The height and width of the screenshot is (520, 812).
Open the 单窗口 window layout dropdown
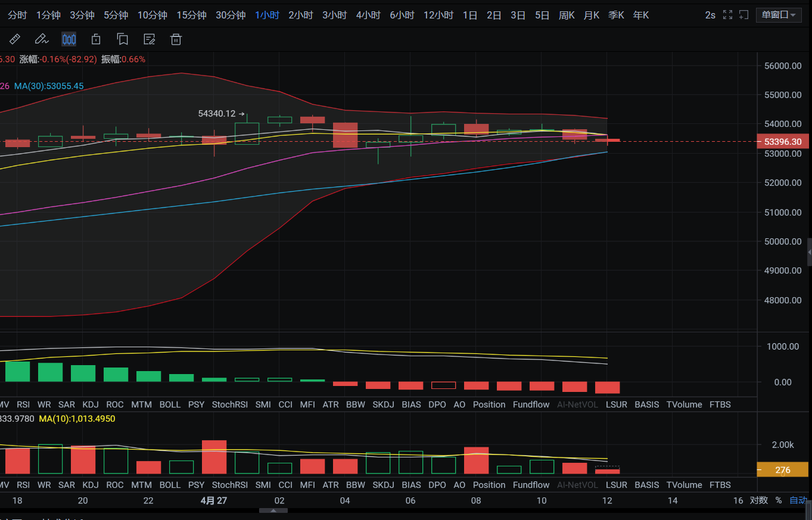(x=779, y=15)
